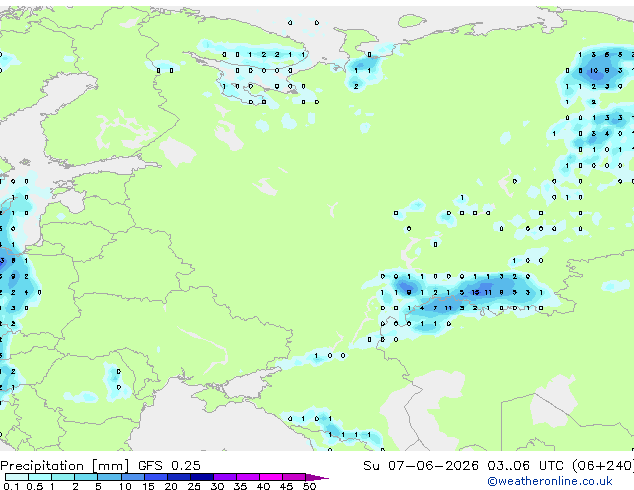Screen dimensions: 634x490
Task: Click the above-50 arrow tip of the color scale
Action: pos(317,477)
